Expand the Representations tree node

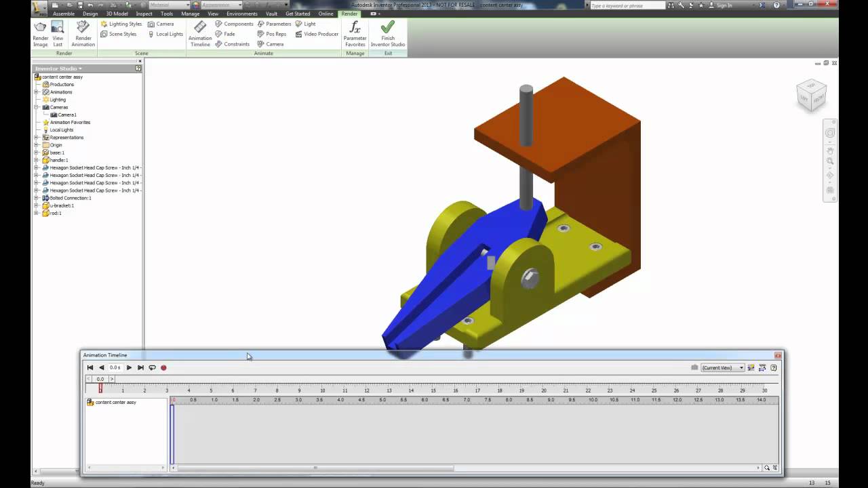(37, 138)
